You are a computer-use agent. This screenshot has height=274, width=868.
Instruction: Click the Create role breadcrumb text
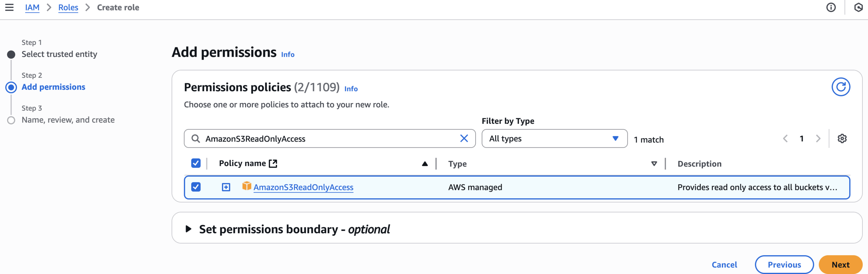pos(118,7)
